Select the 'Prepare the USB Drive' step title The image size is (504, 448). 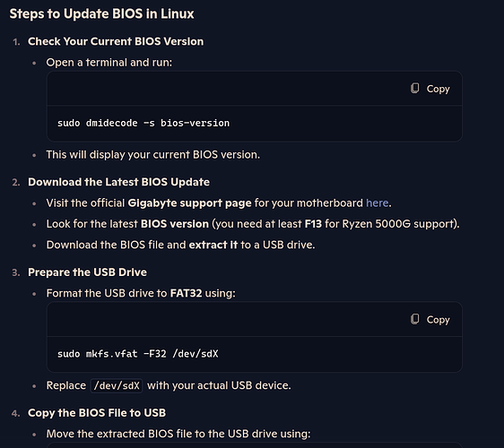tap(87, 272)
